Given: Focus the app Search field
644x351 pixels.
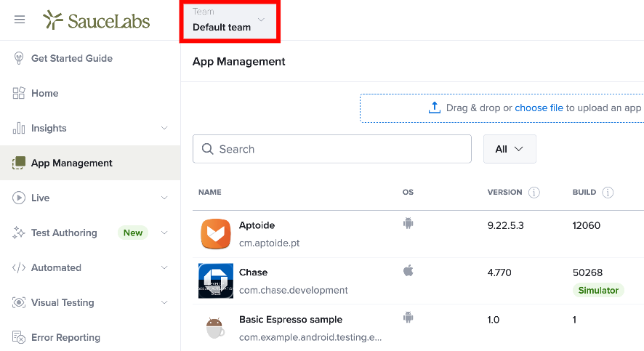Looking at the screenshot, I should (x=332, y=149).
